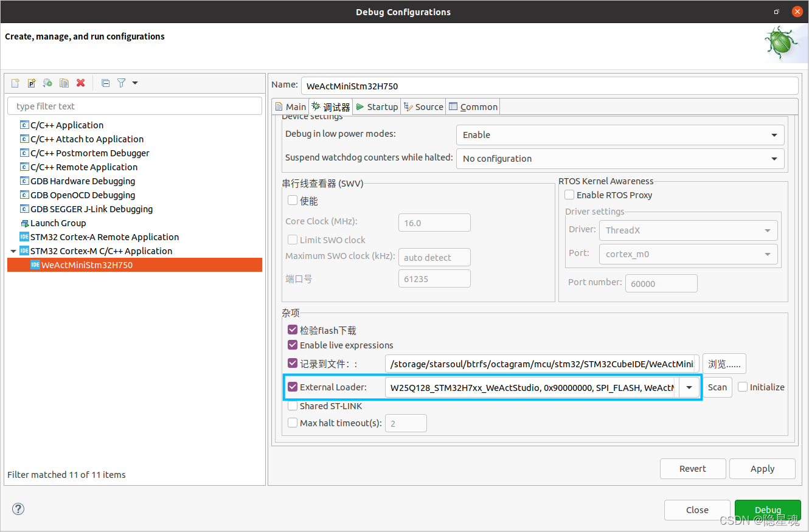Click the green Debug button
Image resolution: width=809 pixels, height=532 pixels.
click(768, 510)
